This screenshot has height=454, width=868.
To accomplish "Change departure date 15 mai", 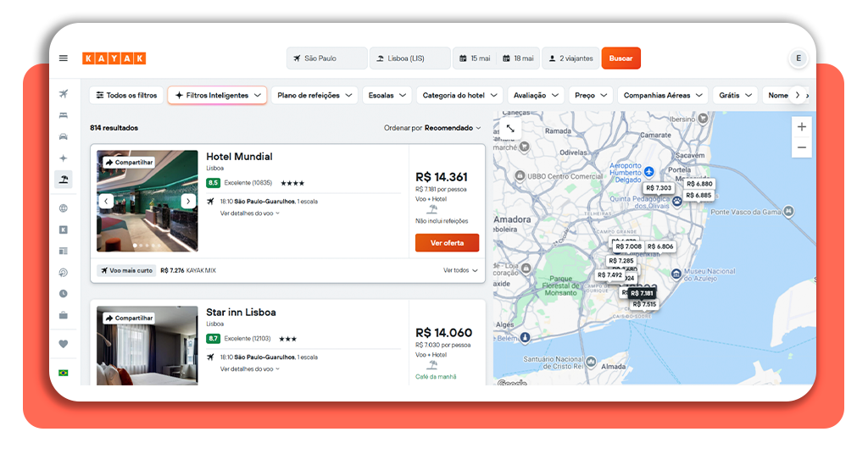I will (x=475, y=58).
